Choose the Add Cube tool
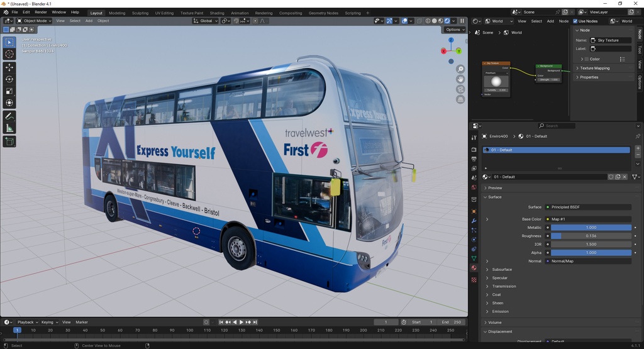Image resolution: width=644 pixels, height=349 pixels. pyautogui.click(x=9, y=142)
